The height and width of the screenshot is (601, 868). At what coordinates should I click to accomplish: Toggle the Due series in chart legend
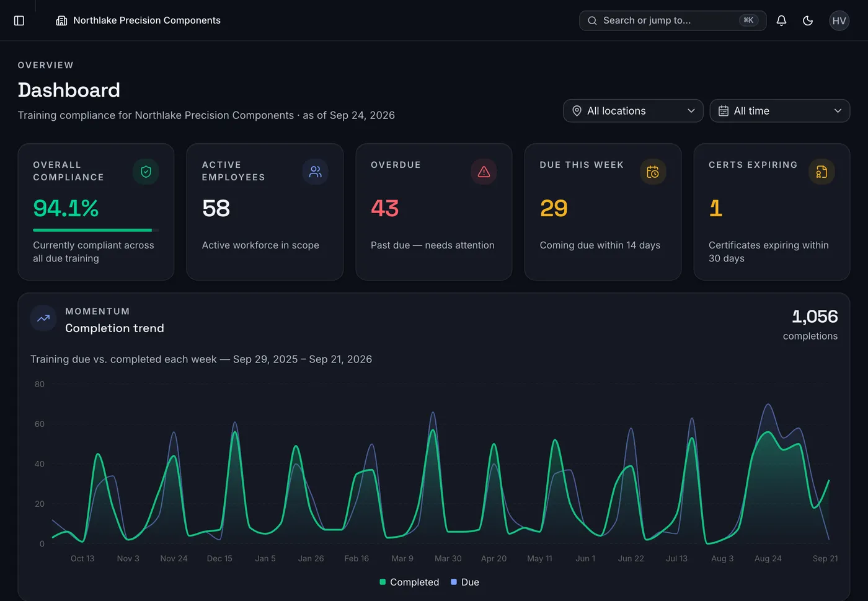[x=465, y=582]
